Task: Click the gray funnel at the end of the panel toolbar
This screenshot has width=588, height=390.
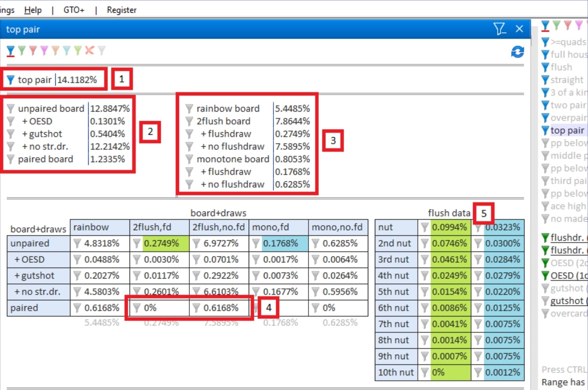Action: [101, 51]
